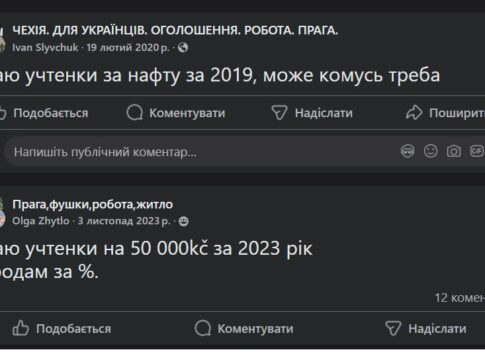Open group ЧЕХІЯ. ДЛЯ УКРАЇНЦІВ page
The height and width of the screenshot is (360, 485).
[x=175, y=30]
